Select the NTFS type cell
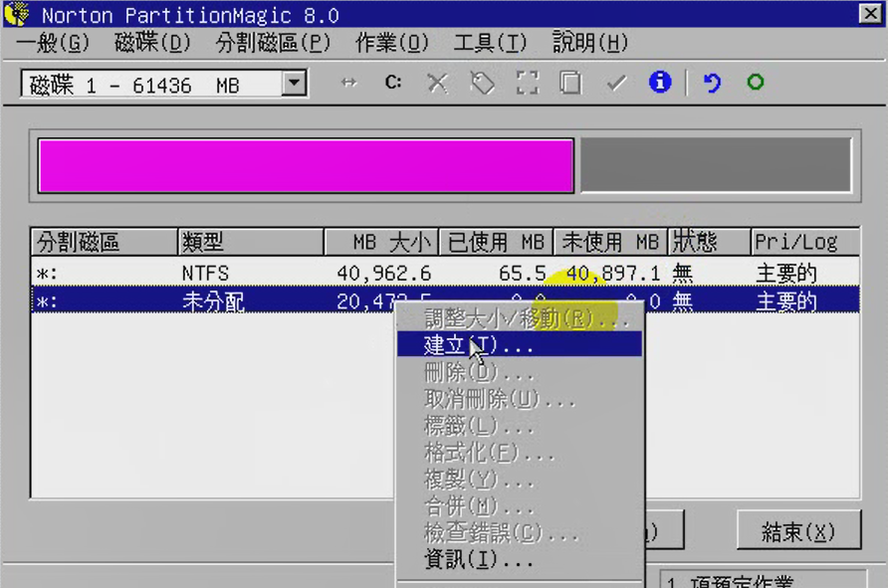The width and height of the screenshot is (888, 588). pos(205,274)
